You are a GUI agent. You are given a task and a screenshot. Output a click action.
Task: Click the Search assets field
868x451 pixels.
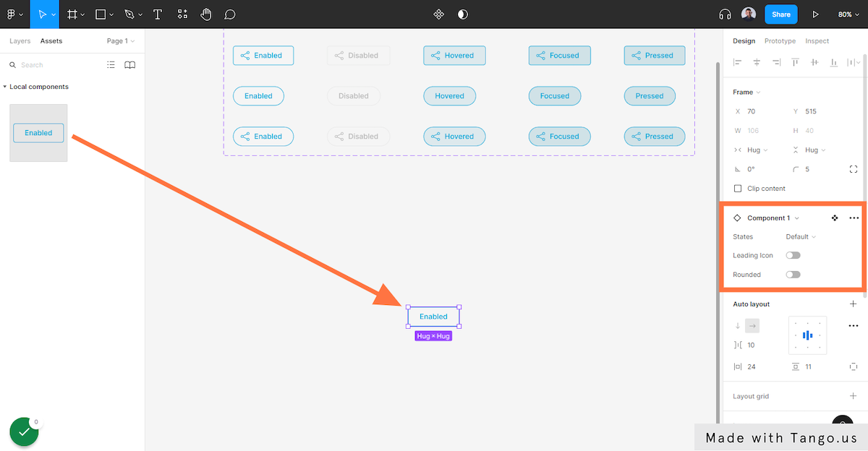coord(58,65)
